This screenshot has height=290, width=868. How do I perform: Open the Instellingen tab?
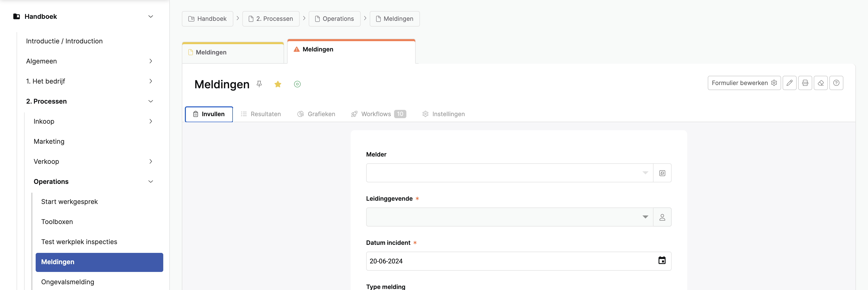coord(444,114)
